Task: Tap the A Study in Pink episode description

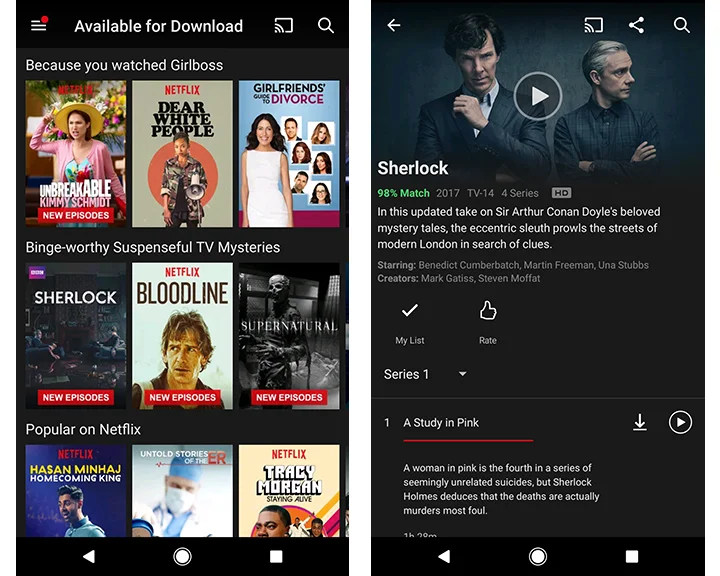Action: tap(501, 489)
